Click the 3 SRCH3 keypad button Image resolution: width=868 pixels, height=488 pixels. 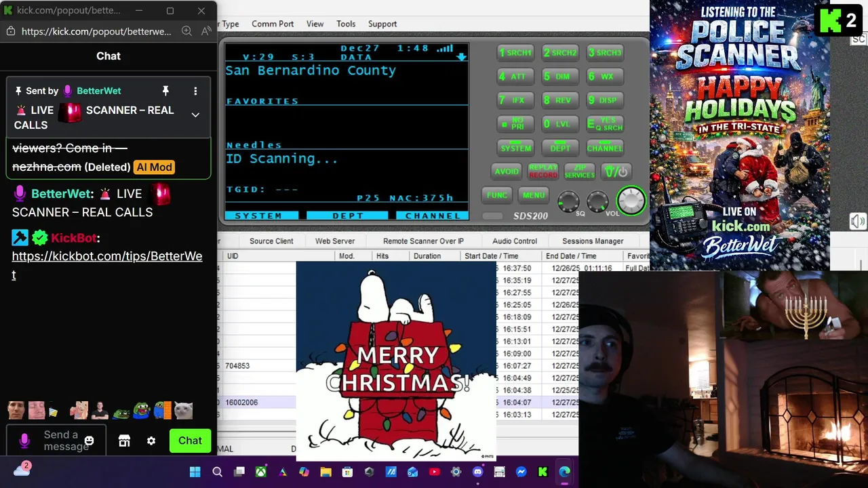[605, 53]
